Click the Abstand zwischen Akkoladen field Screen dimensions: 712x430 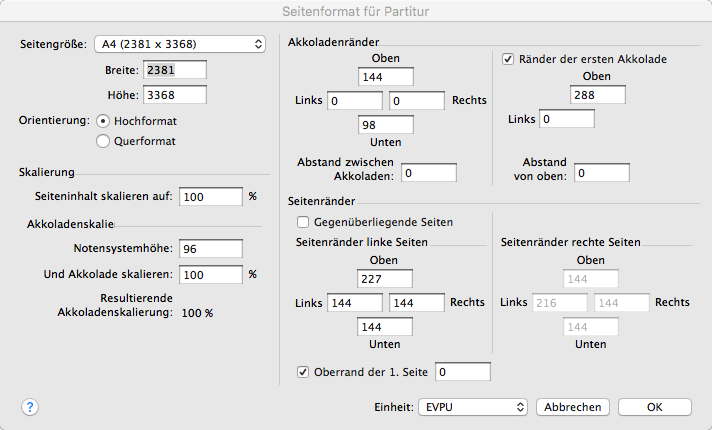[x=428, y=172]
